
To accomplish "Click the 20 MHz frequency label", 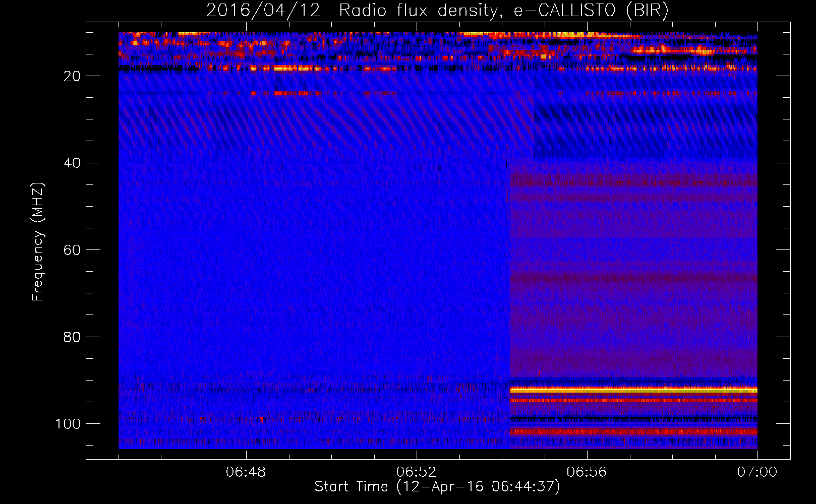I will click(72, 76).
